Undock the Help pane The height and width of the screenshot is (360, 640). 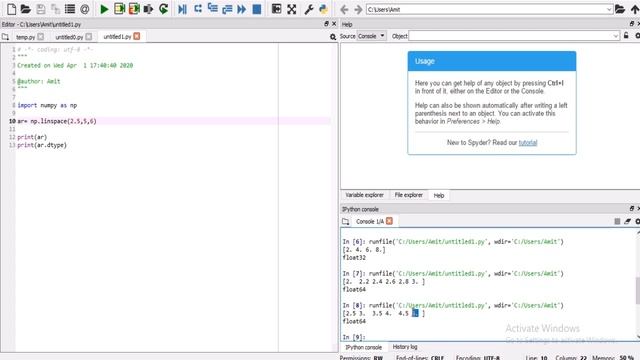click(x=631, y=24)
